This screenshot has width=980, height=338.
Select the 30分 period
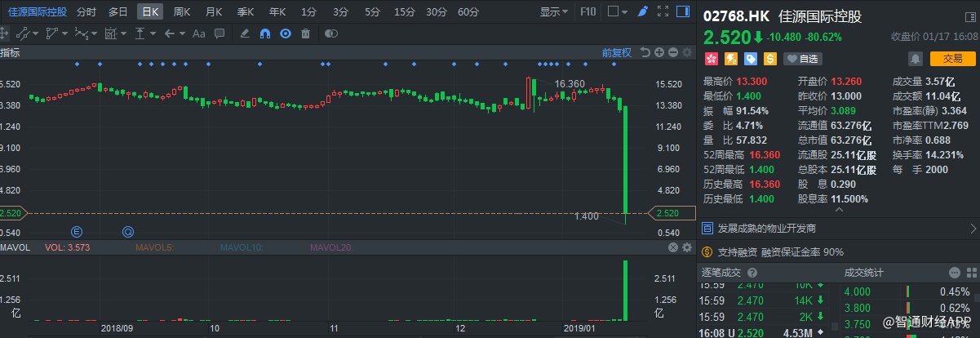pyautogui.click(x=437, y=11)
